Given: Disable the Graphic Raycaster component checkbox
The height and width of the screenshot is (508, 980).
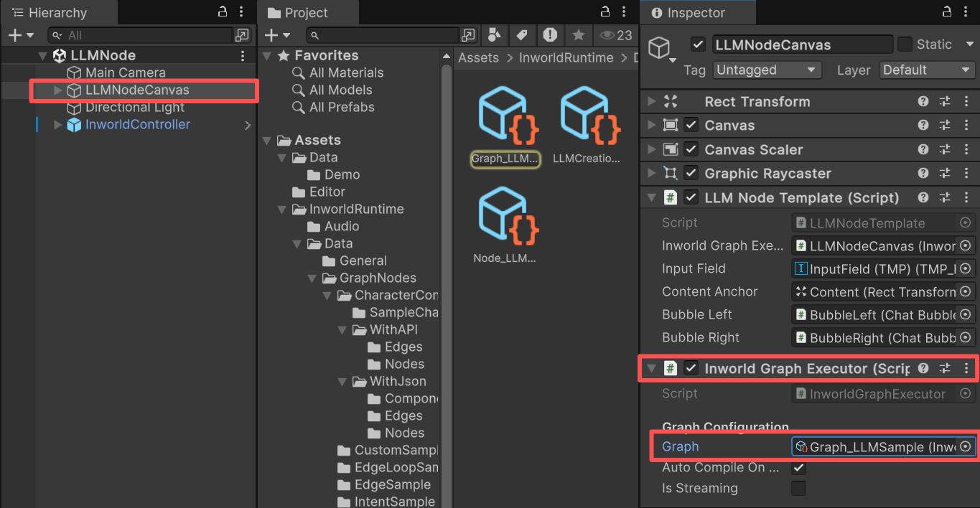Looking at the screenshot, I should pyautogui.click(x=691, y=173).
